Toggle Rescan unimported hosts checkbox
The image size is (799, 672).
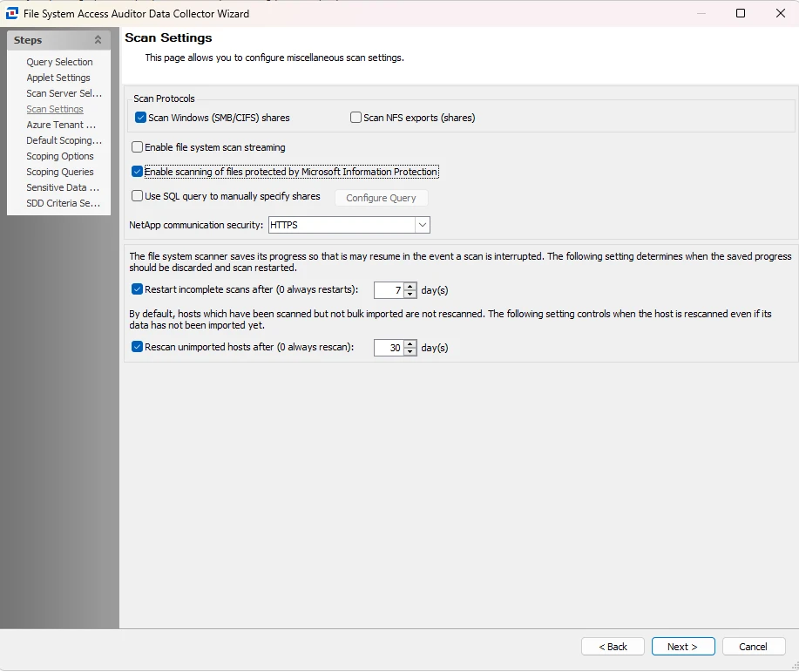point(137,347)
